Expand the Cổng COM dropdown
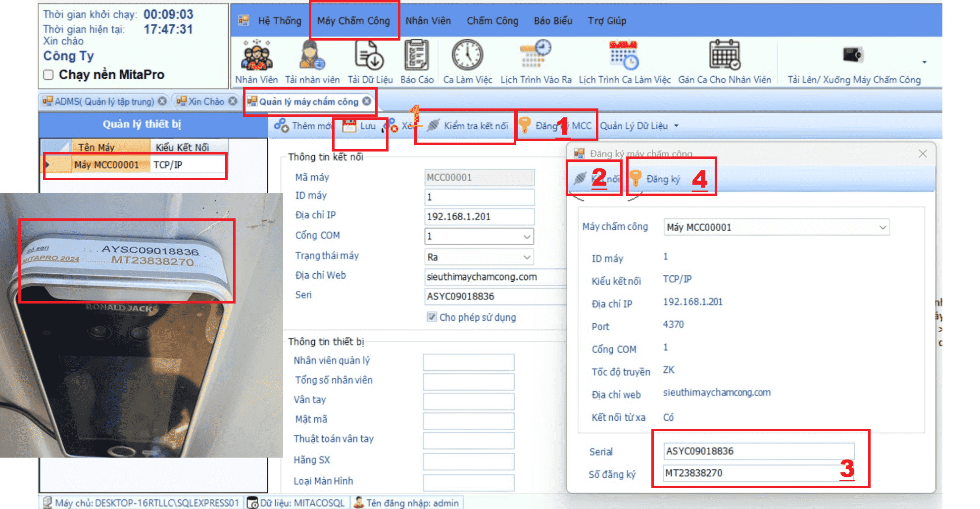Screen dimensions: 980x509 (527, 237)
